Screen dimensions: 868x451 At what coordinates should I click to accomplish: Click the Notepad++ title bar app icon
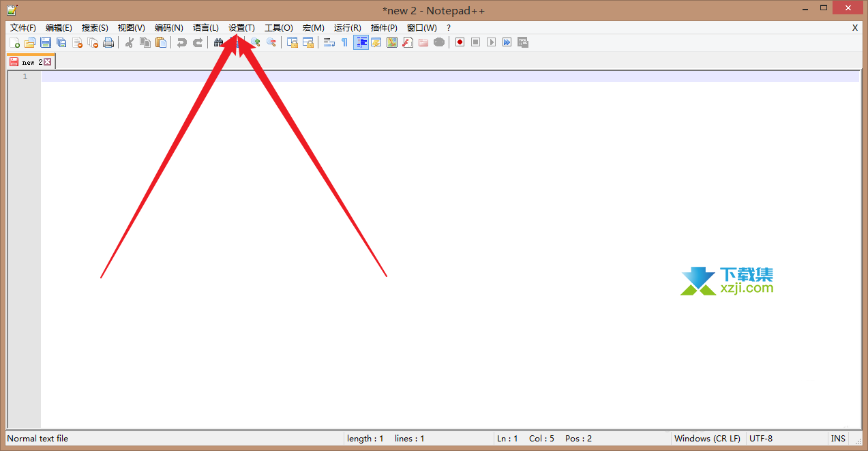12,10
